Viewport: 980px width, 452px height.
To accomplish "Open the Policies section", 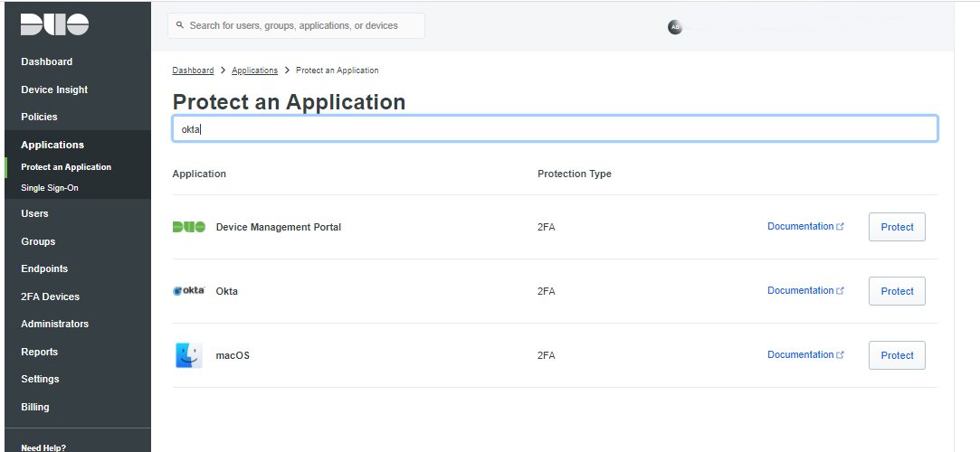I will (x=39, y=117).
